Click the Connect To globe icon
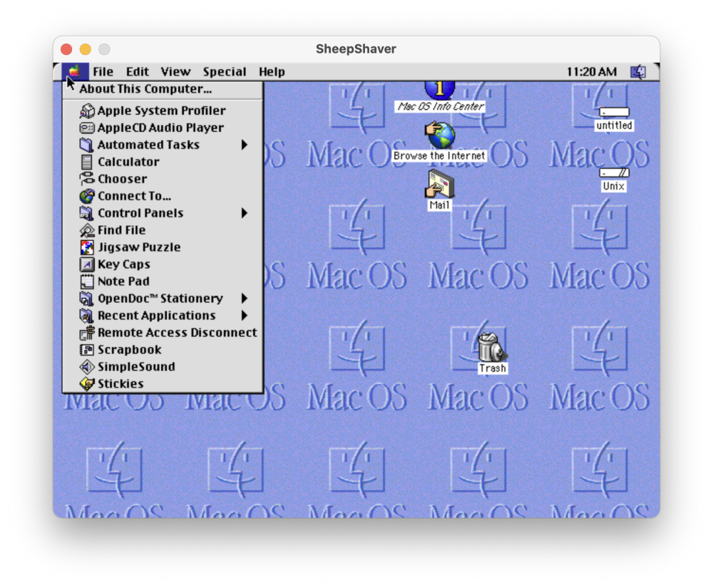713x588 pixels. click(x=87, y=196)
